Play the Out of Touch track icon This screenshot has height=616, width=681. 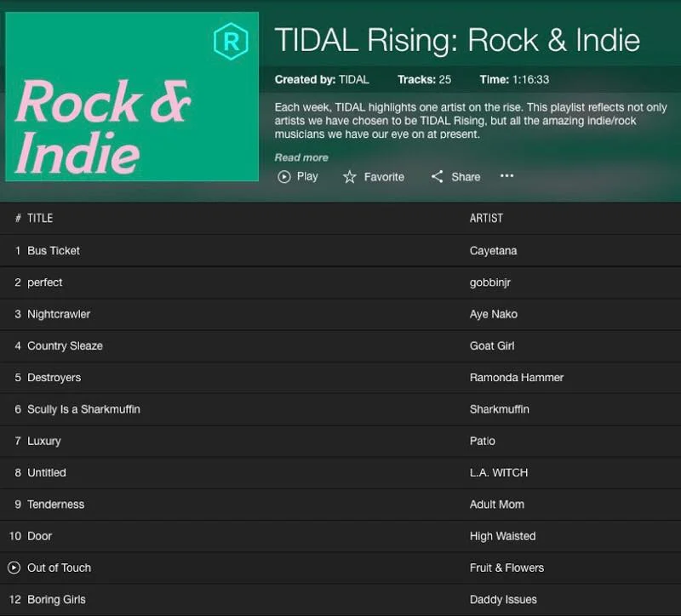tap(14, 568)
